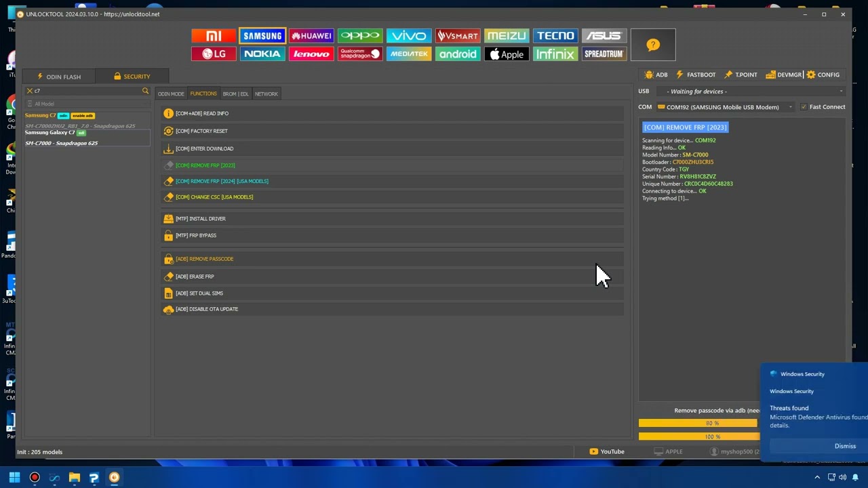
Task: Run [ADB] SET DUAL SIMS
Action: pyautogui.click(x=393, y=293)
